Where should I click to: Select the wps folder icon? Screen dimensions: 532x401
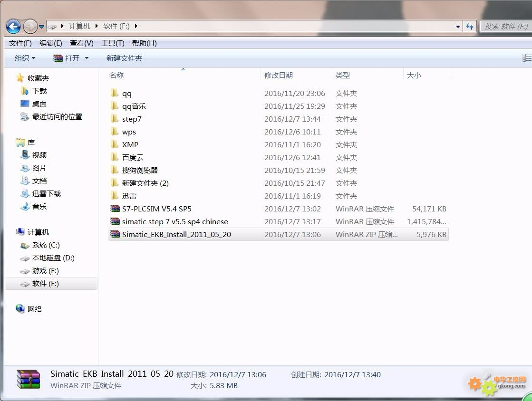point(115,132)
